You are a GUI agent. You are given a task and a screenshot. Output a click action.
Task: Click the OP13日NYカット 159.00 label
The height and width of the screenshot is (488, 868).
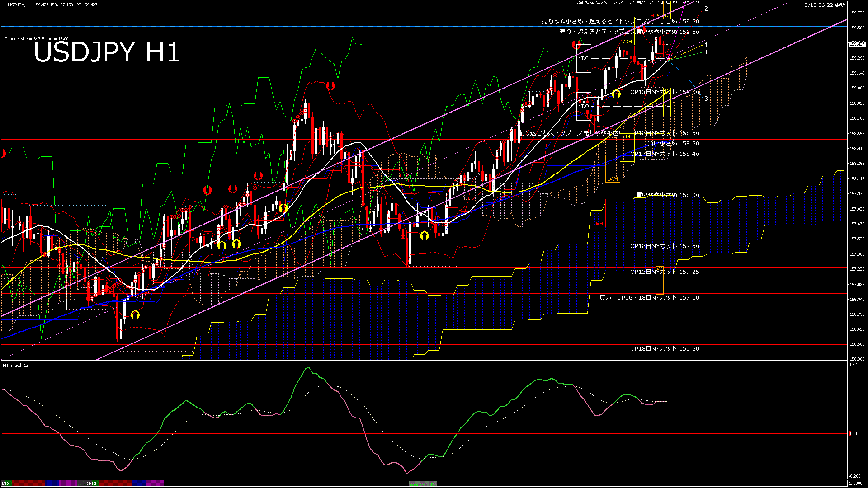point(665,92)
